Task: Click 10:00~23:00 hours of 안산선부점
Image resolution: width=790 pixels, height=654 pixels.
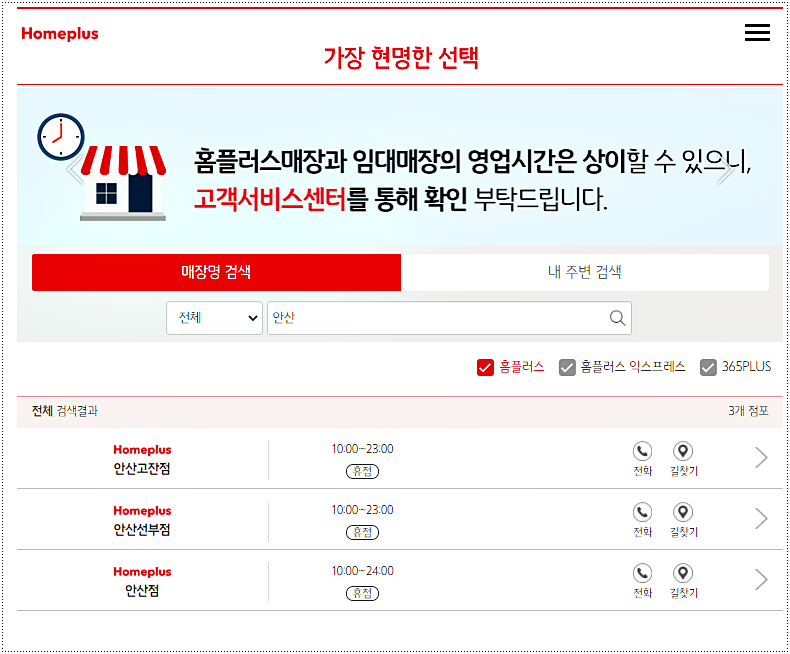Action: coord(362,510)
